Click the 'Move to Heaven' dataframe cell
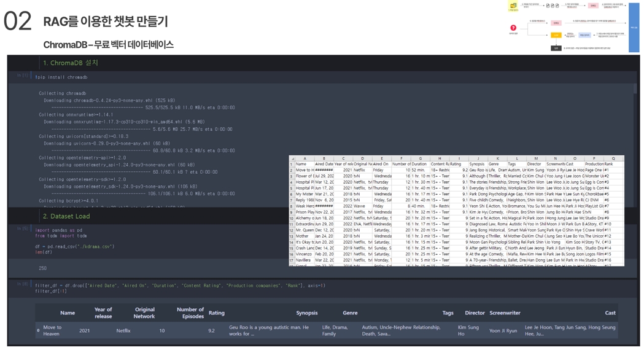The image size is (644, 350). 52,331
